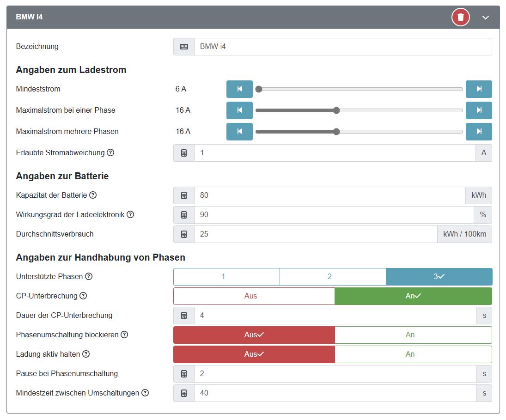The height and width of the screenshot is (420, 506).
Task: Edit the Bezeichnung field showing BMW i4
Action: 343,47
